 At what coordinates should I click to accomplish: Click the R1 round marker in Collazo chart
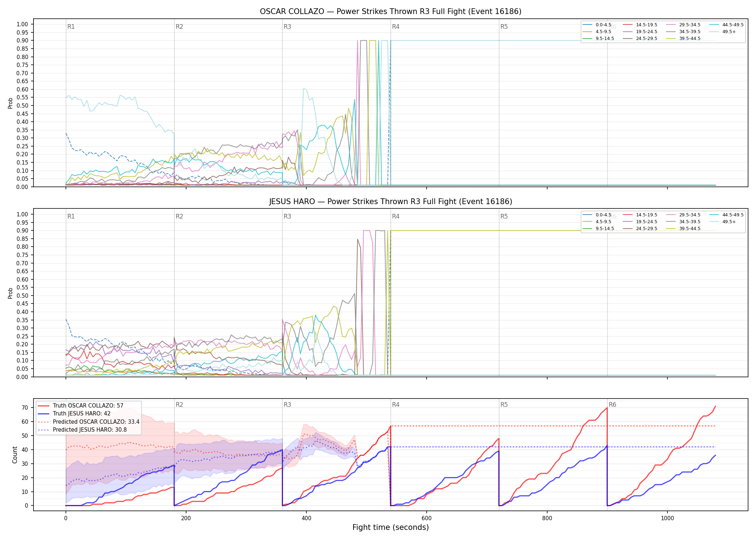71,27
